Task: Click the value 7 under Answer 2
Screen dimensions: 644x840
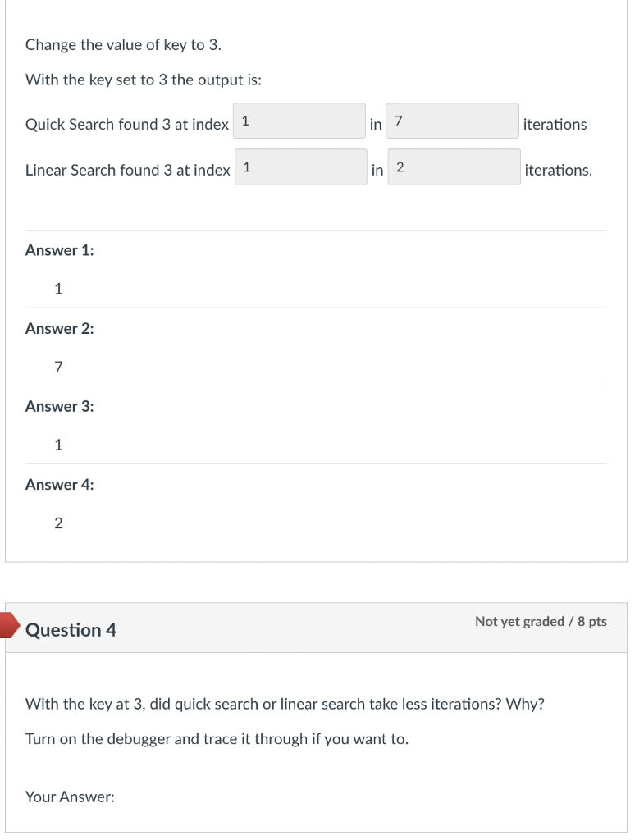Action: pos(57,367)
